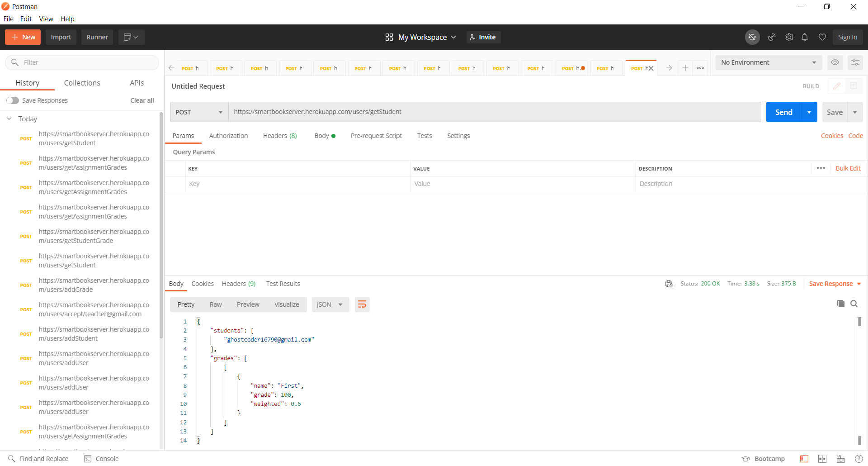Image resolution: width=868 pixels, height=466 pixels.
Task: Open the My Workspace switcher
Action: coord(420,37)
